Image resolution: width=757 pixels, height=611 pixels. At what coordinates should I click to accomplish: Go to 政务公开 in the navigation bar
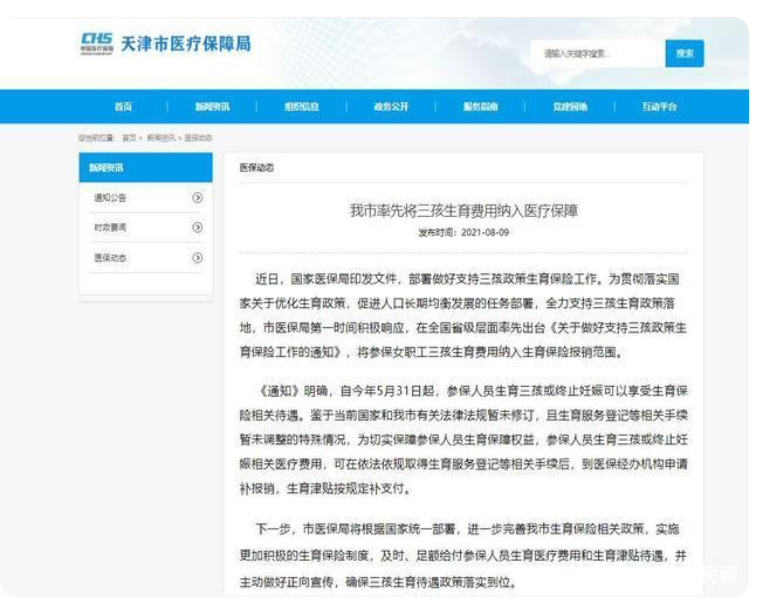391,107
